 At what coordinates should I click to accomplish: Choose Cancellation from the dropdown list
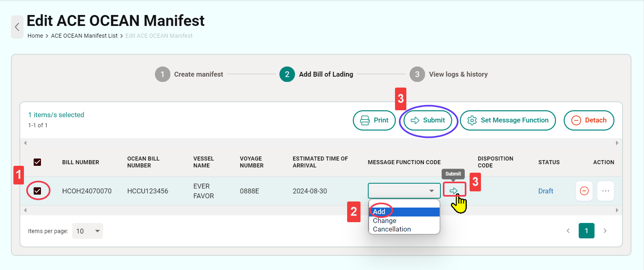point(392,229)
